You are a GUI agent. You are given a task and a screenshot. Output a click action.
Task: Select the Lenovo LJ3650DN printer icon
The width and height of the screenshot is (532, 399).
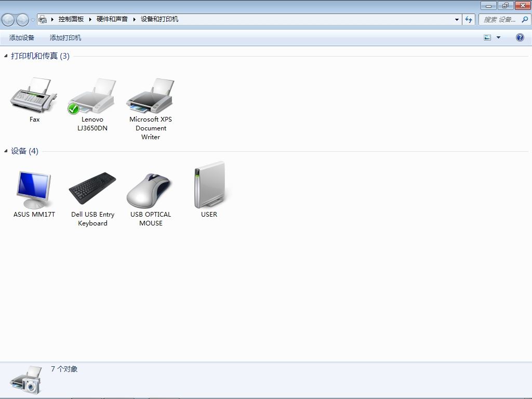[92, 96]
